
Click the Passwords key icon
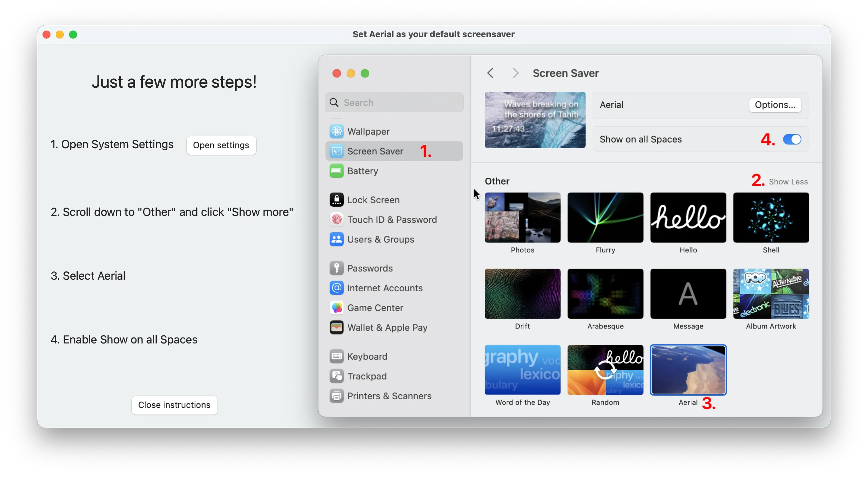pyautogui.click(x=336, y=268)
